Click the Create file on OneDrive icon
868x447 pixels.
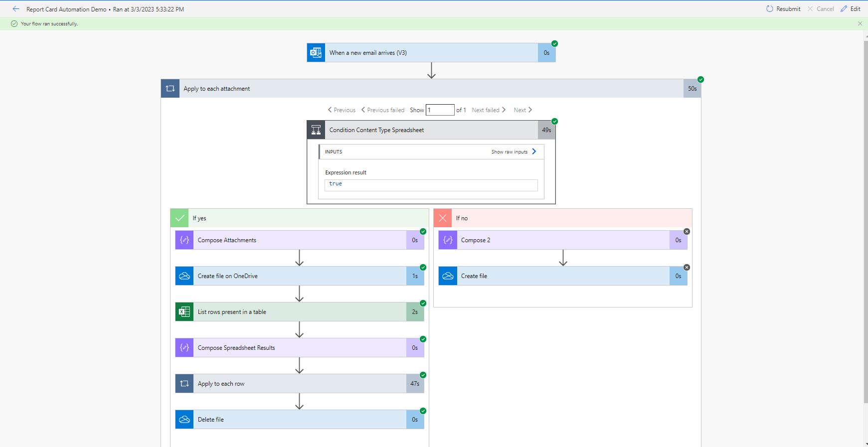(184, 276)
